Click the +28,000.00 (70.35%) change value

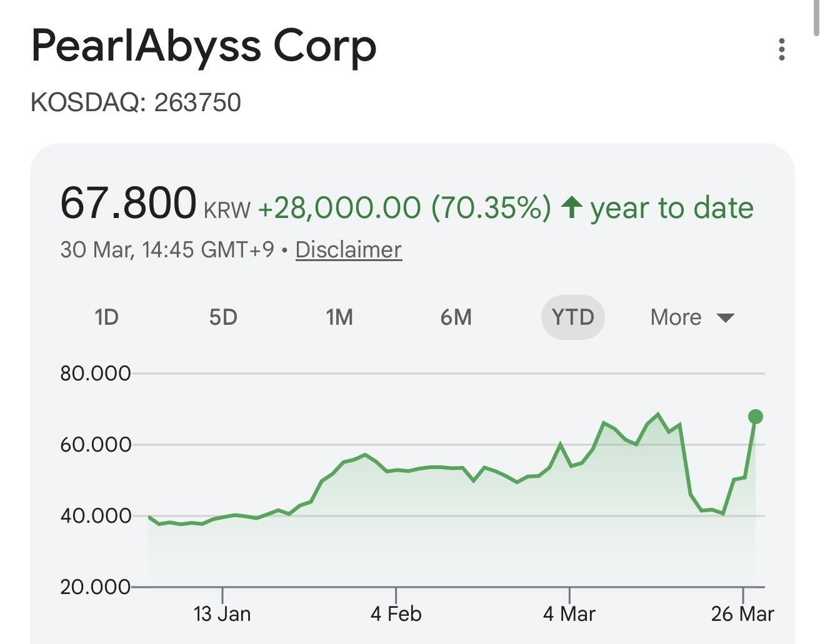click(x=404, y=207)
